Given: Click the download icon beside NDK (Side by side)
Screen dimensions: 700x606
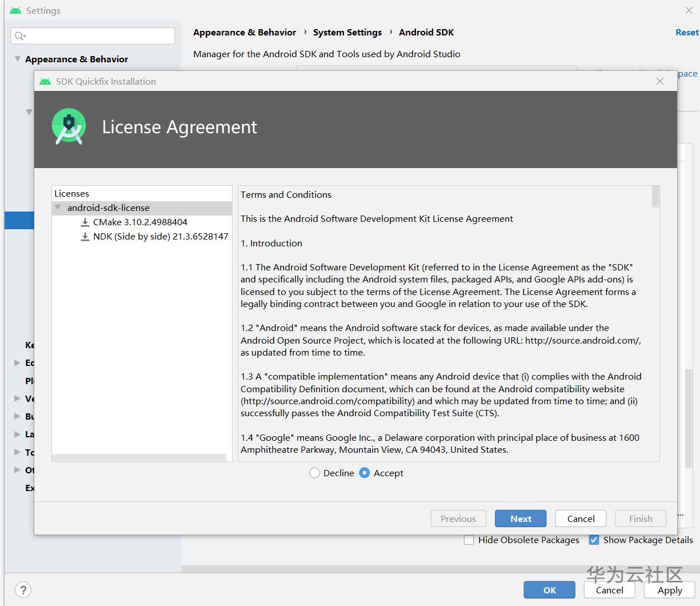Looking at the screenshot, I should [x=85, y=236].
